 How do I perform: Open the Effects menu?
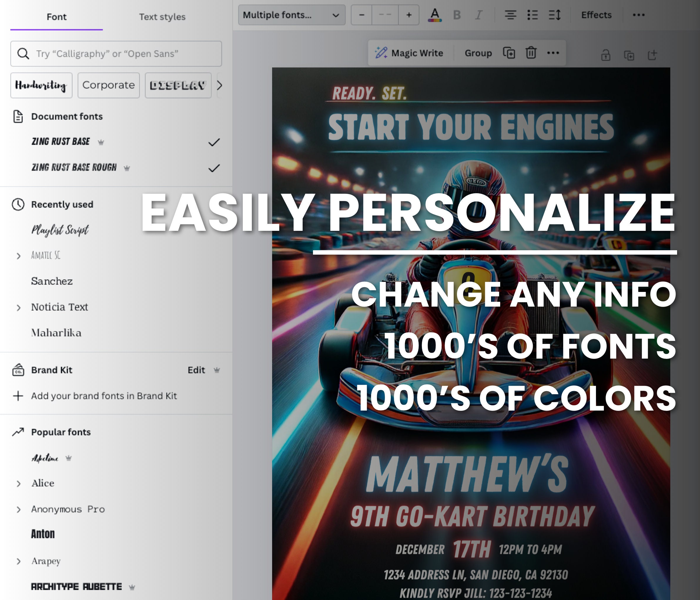[x=596, y=15]
